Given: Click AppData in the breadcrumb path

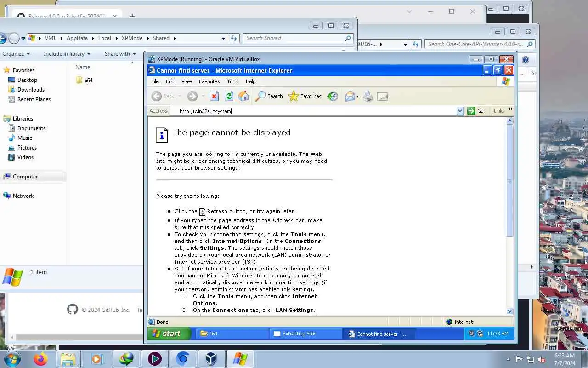Looking at the screenshot, I should 77,38.
